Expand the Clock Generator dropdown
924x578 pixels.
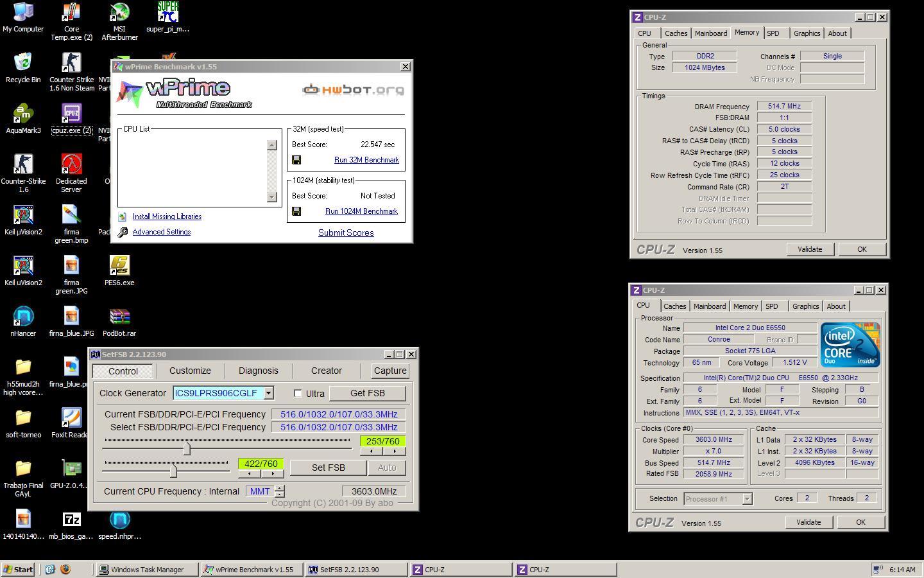(x=269, y=393)
